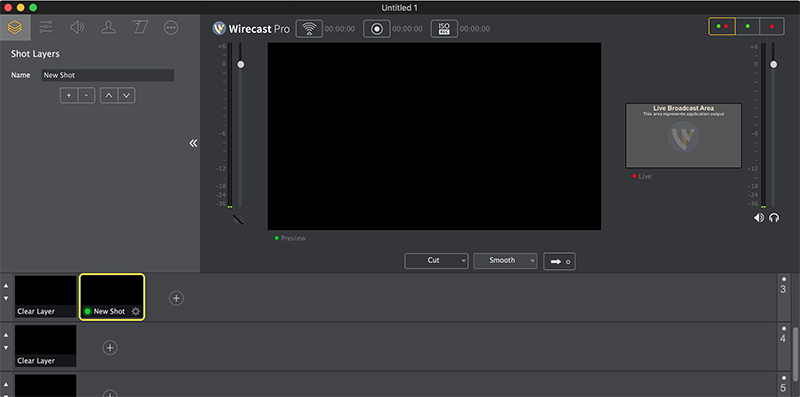The height and width of the screenshot is (397, 800).
Task: Open the Cut transition dropdown
Action: [x=436, y=261]
